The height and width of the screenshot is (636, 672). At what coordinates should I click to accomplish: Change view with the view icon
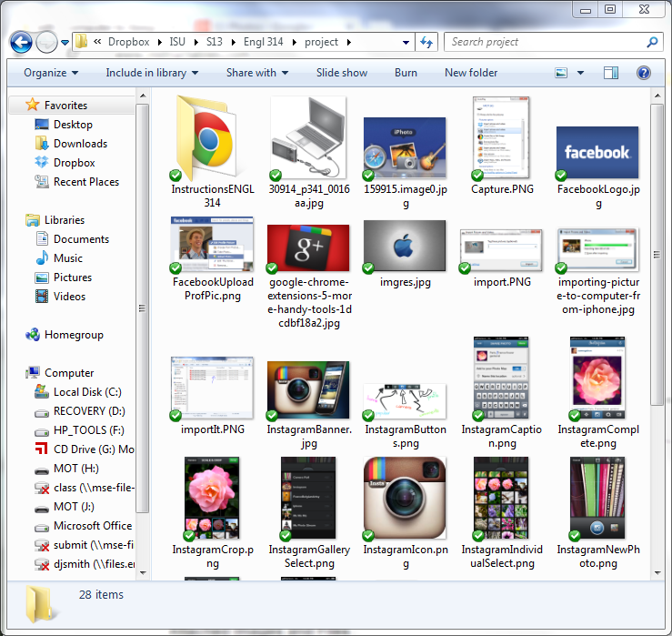coord(561,73)
